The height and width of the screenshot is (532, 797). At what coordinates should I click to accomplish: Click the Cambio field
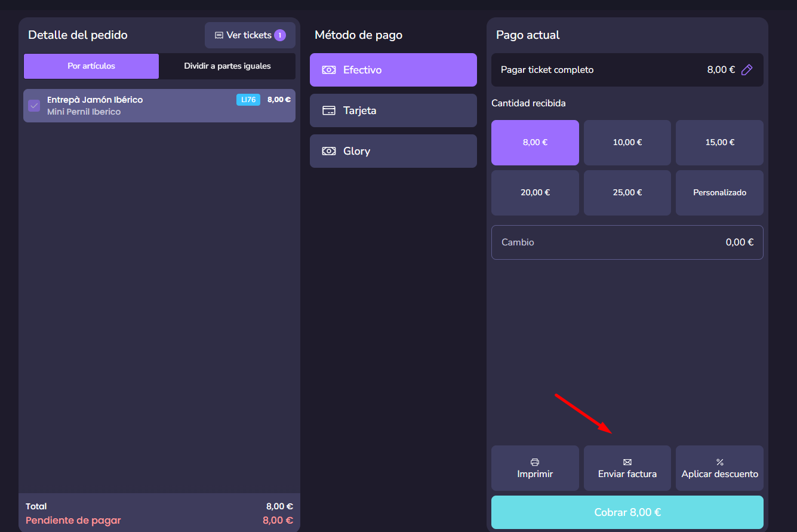point(627,242)
